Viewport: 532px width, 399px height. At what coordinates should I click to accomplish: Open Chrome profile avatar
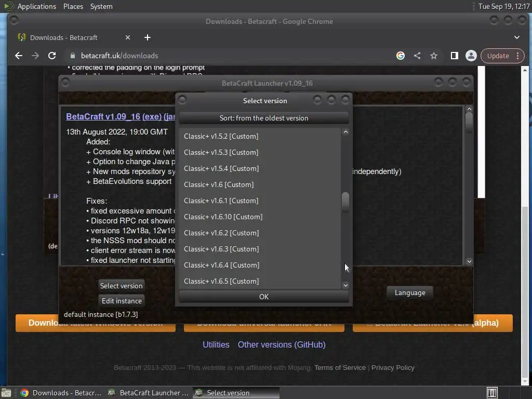point(471,56)
